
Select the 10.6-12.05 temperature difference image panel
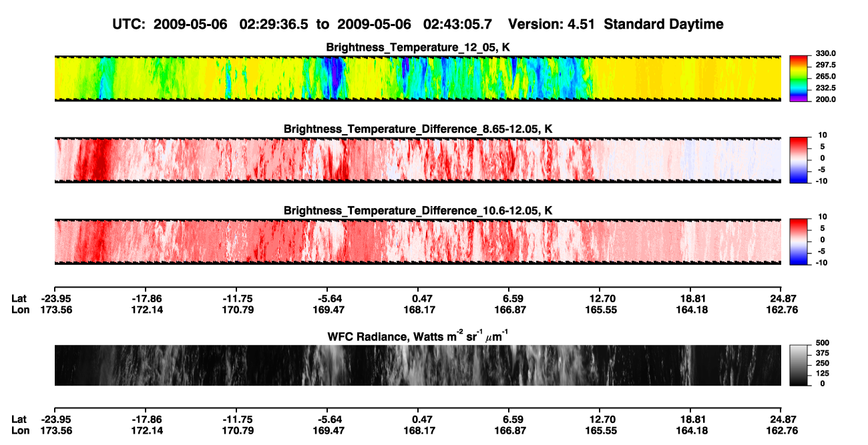(x=417, y=242)
